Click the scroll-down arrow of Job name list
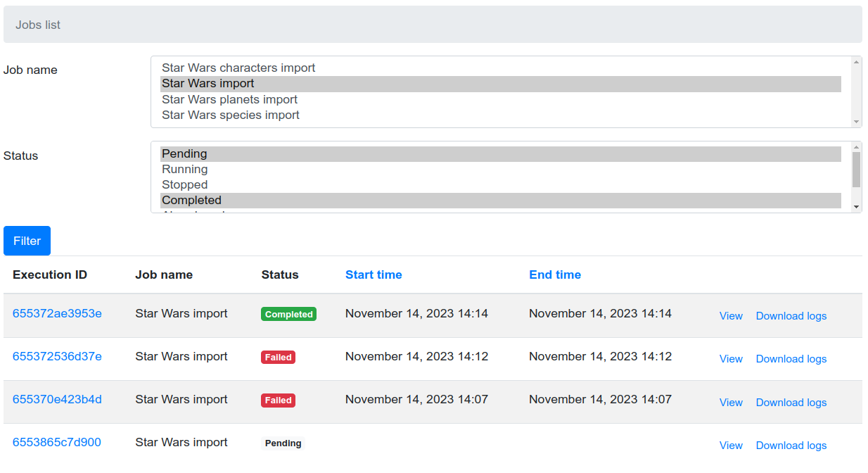Image resolution: width=868 pixels, height=473 pixels. (x=856, y=122)
